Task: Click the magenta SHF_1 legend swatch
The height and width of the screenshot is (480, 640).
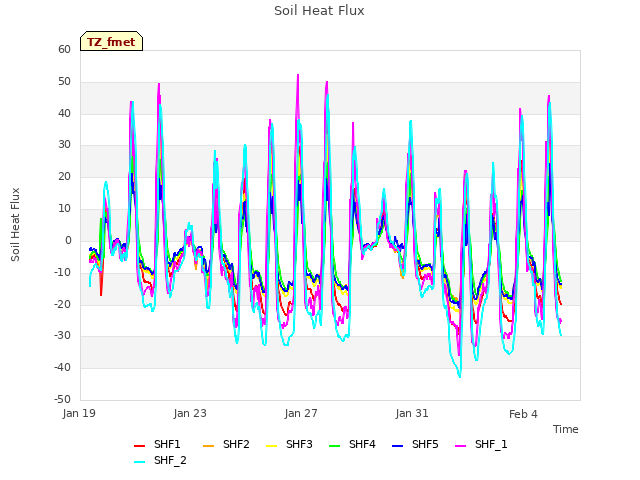Action: [x=460, y=446]
